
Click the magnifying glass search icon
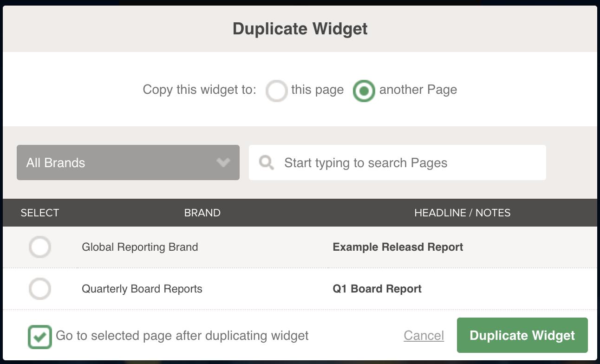[267, 163]
